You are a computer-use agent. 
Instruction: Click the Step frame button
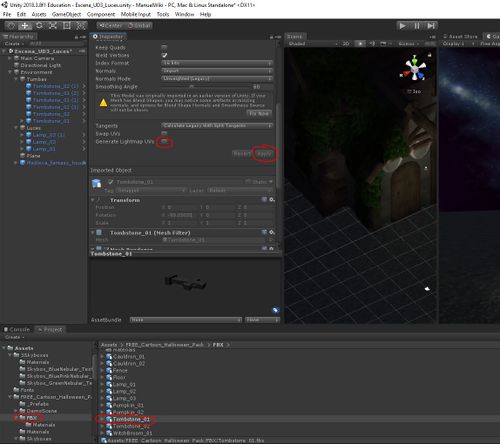[431, 26]
